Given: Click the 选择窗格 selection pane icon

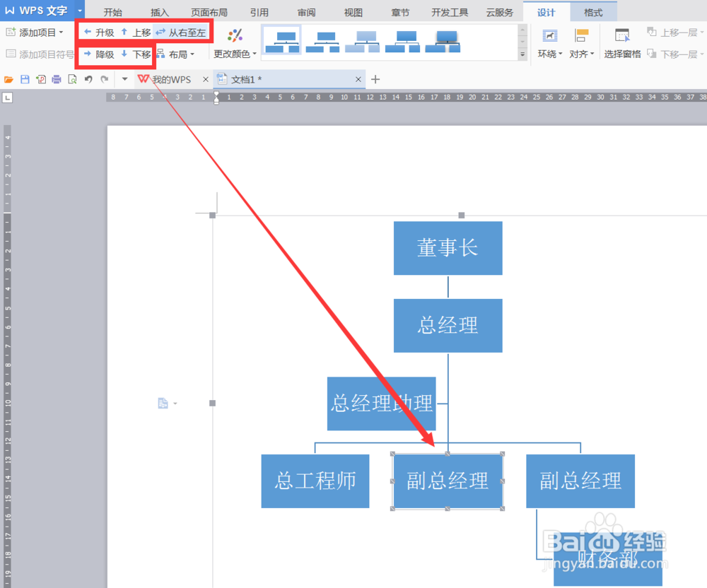Looking at the screenshot, I should [x=622, y=41].
